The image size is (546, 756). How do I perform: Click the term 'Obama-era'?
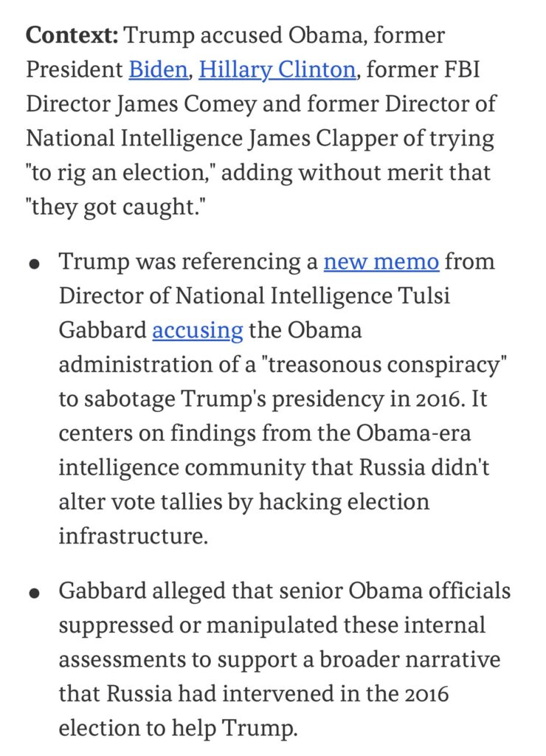tap(413, 433)
